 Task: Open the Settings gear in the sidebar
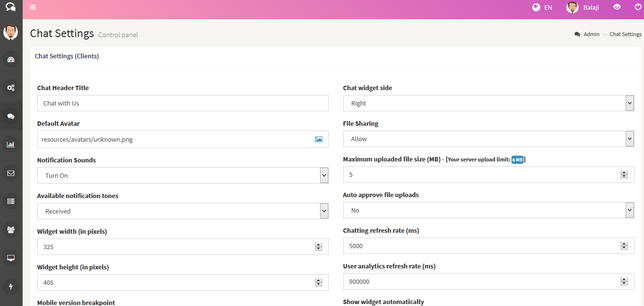click(11, 87)
